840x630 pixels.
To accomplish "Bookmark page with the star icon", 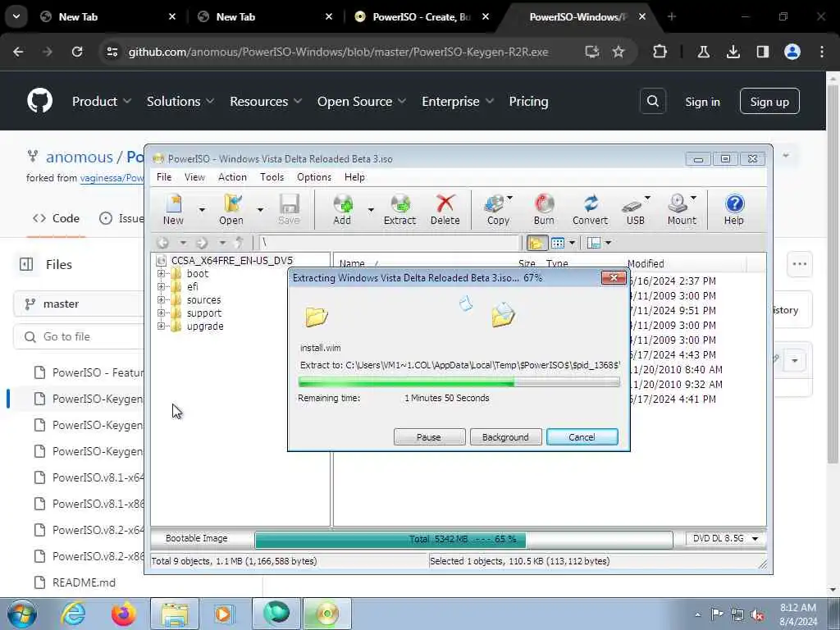I will [x=619, y=52].
